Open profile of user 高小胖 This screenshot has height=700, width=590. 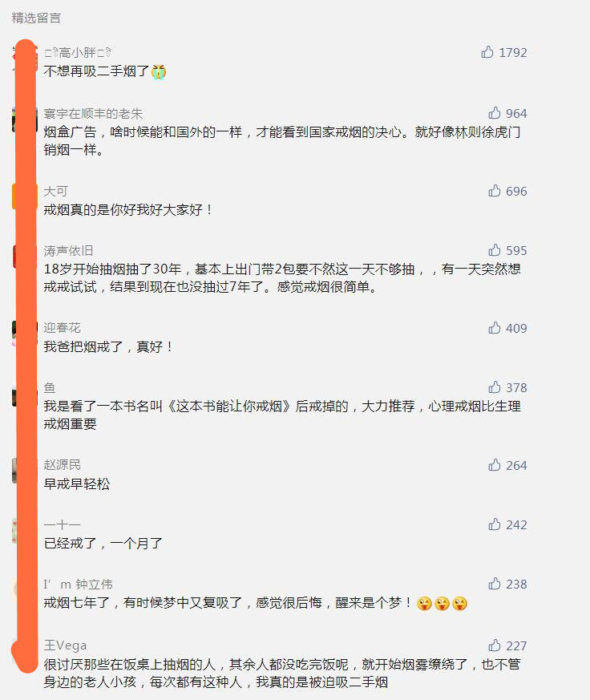78,53
